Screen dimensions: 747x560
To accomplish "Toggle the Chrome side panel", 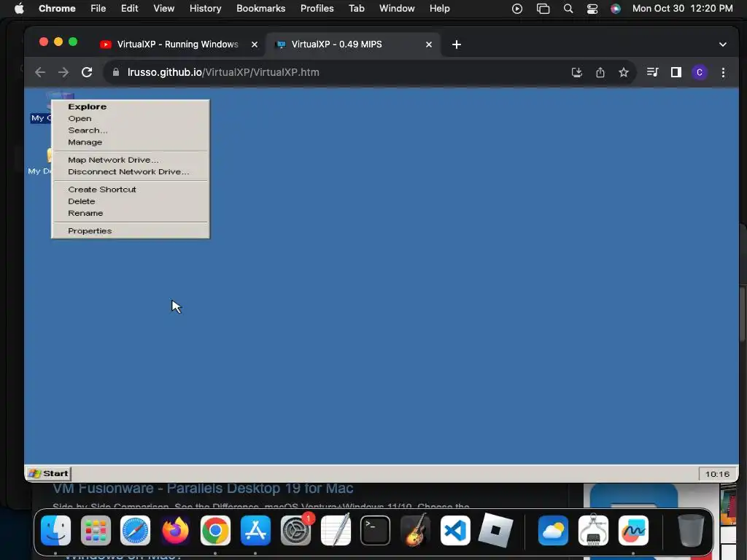I will 676,72.
